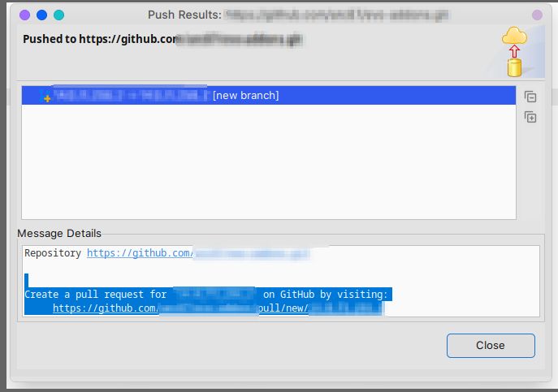This screenshot has height=392, width=558.
Task: Click the faded purple circle in title bar
Action: coord(537,15)
